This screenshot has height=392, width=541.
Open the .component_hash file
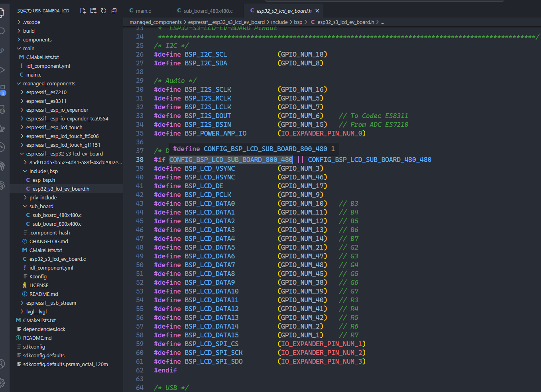click(x=49, y=232)
